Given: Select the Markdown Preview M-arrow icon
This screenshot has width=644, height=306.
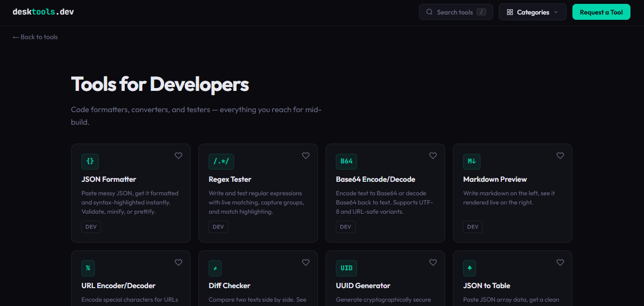Looking at the screenshot, I should pos(472,161).
